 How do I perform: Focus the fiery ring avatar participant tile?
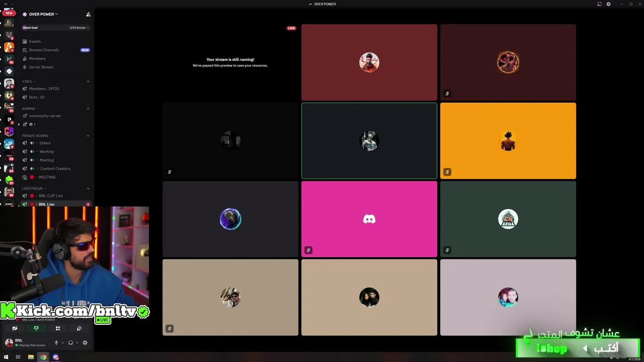pyautogui.click(x=508, y=62)
